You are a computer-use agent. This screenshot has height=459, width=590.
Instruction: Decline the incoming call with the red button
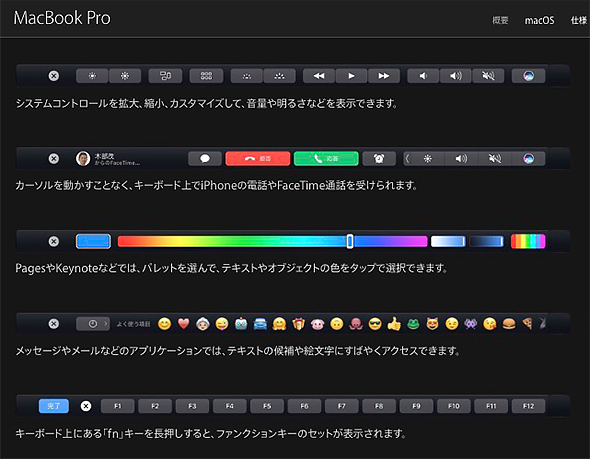258,159
